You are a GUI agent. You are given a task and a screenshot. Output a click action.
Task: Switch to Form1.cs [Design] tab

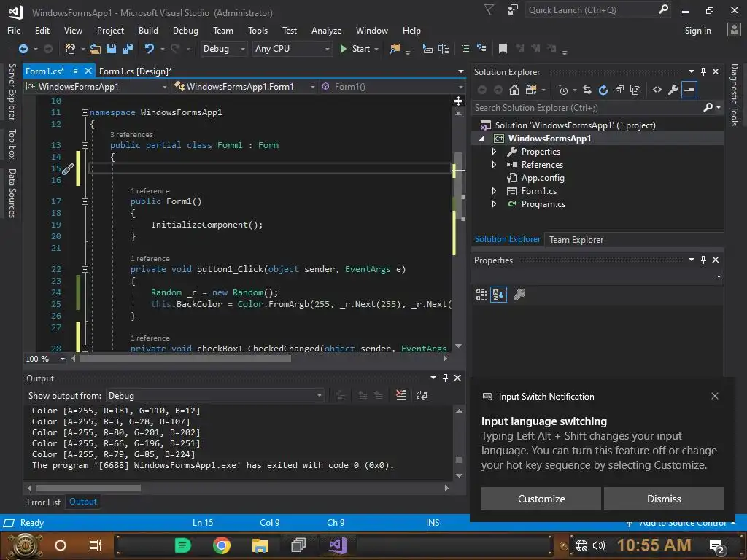(x=135, y=71)
